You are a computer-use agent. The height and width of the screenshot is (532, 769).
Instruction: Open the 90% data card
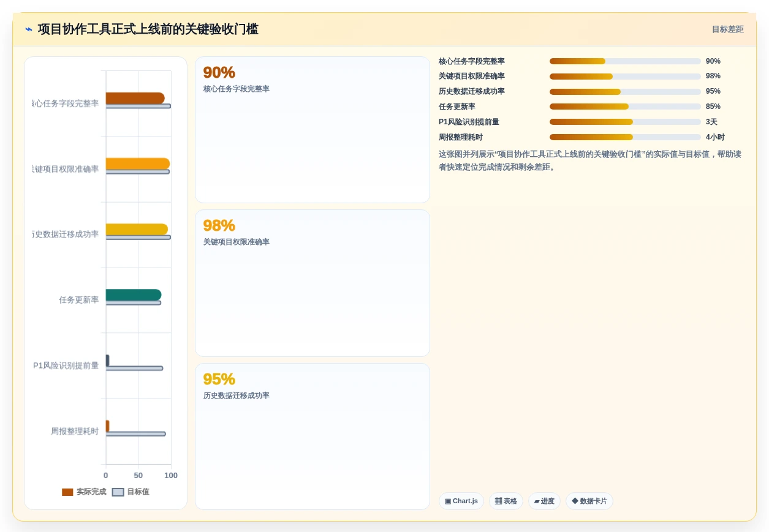pyautogui.click(x=313, y=130)
